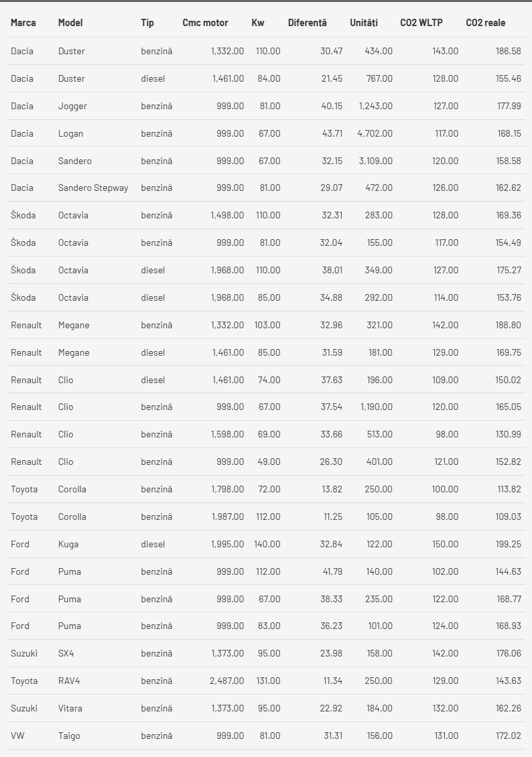The width and height of the screenshot is (532, 757).
Task: Click the Logan model cell
Action: tap(71, 133)
